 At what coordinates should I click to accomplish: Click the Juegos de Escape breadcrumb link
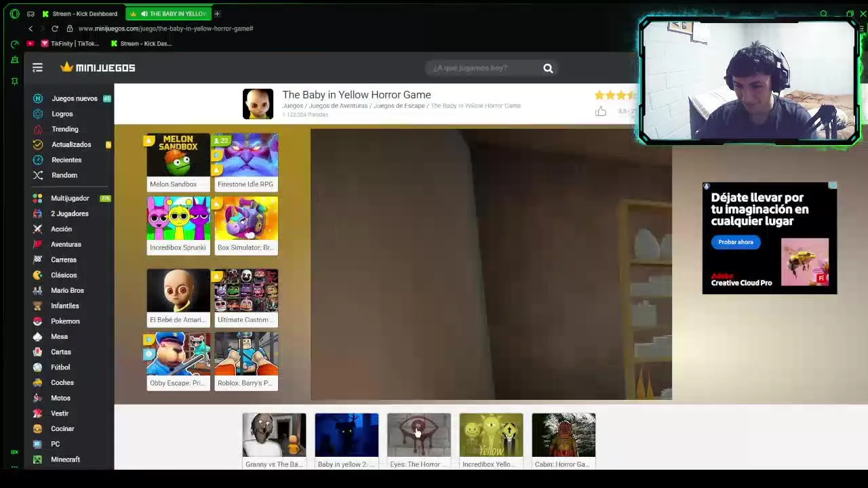(x=399, y=106)
